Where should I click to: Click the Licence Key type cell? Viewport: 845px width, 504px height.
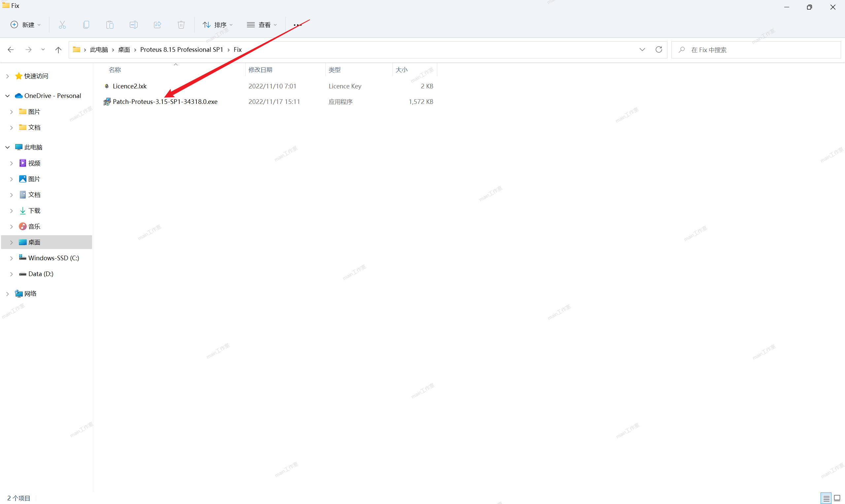(345, 86)
